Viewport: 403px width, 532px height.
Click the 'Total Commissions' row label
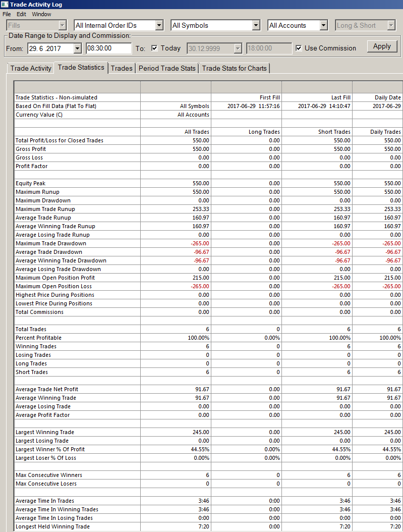[39, 312]
